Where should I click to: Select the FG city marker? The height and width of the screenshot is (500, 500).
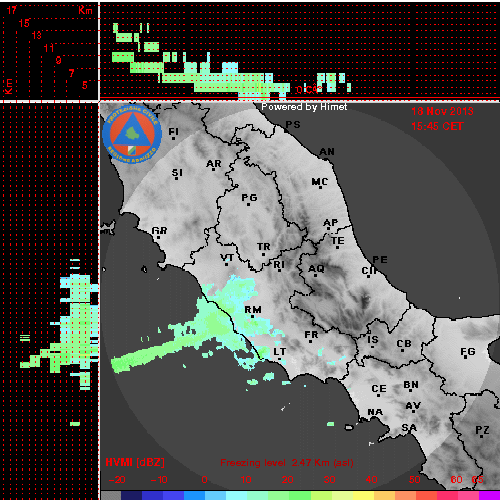(x=467, y=358)
